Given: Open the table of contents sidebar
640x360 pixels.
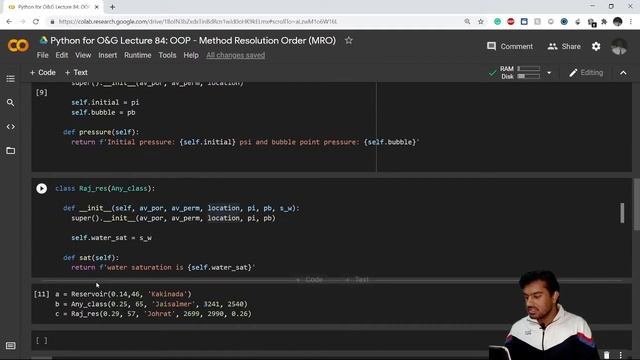Looking at the screenshot, I should click(11, 79).
